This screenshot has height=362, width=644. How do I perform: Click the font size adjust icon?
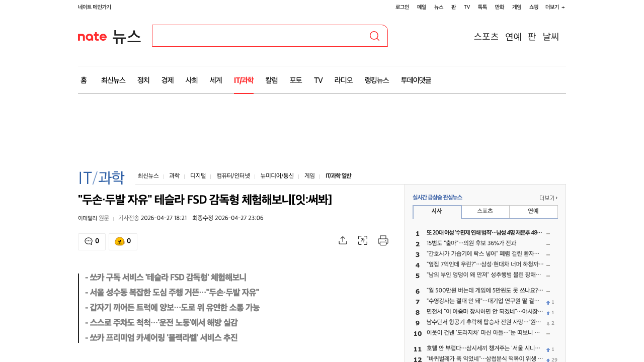point(363,240)
